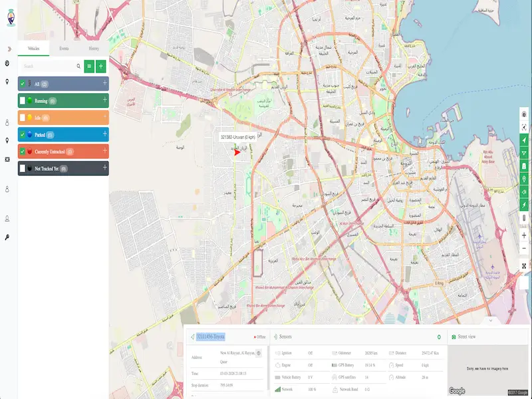
Task: Click the search magnifier icon in vehicles panel
Action: tap(78, 66)
